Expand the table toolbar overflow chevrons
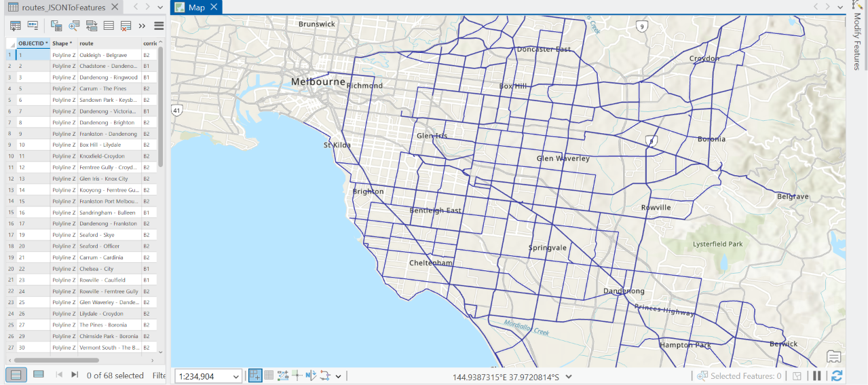868x385 pixels. tap(142, 26)
